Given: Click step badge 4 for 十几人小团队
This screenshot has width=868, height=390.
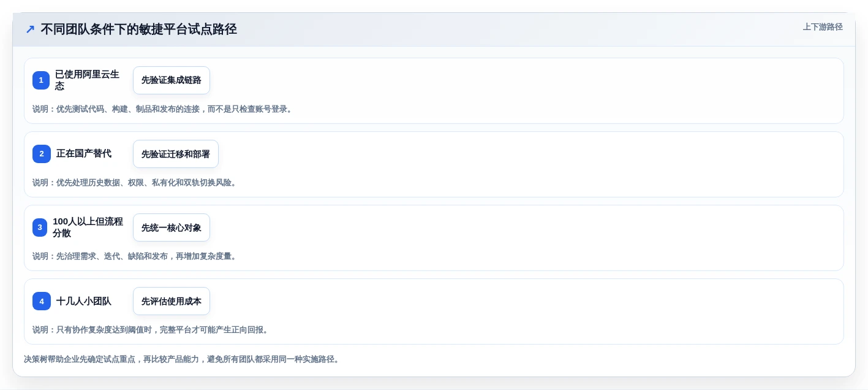Looking at the screenshot, I should point(42,301).
